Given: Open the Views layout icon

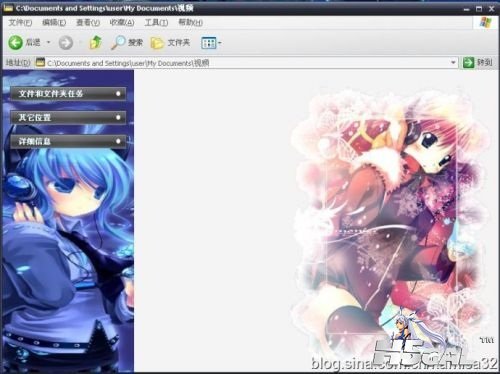Looking at the screenshot, I should pos(209,43).
